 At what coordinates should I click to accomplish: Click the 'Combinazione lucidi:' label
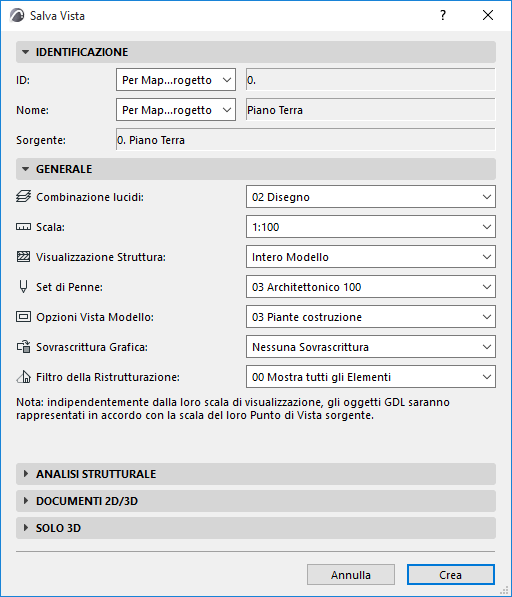(x=90, y=197)
